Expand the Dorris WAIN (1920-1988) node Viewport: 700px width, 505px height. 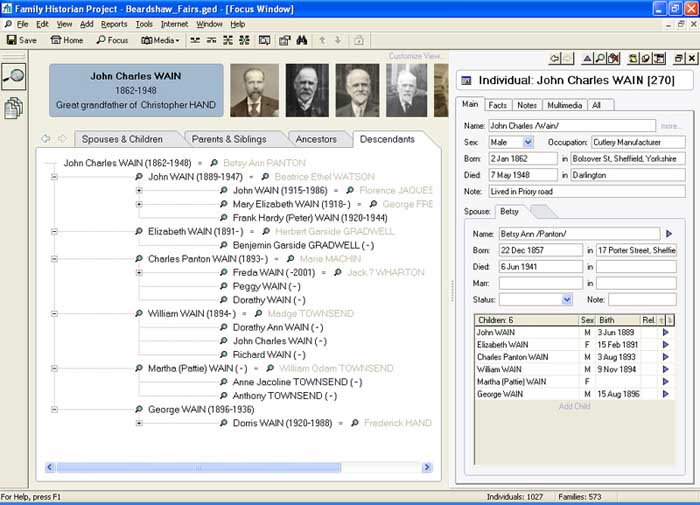click(139, 423)
